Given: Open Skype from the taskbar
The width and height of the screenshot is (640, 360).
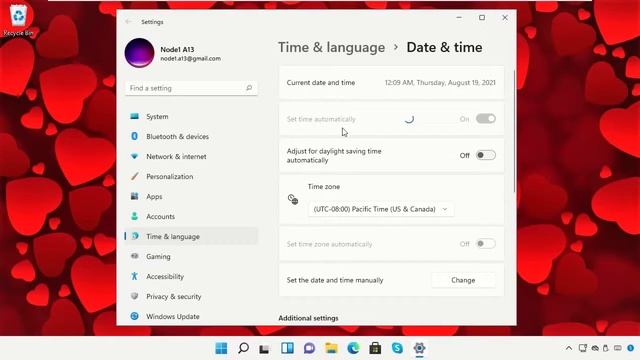Looking at the screenshot, I should 397,348.
